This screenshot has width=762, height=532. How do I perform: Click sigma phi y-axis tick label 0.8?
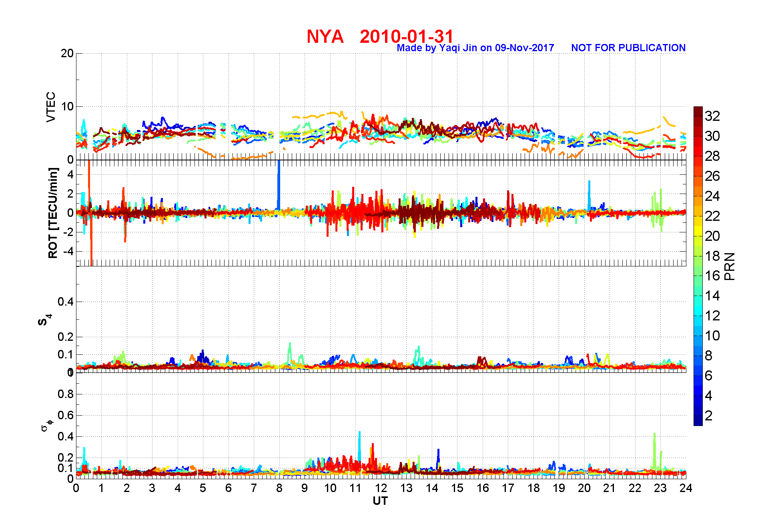[x=66, y=394]
